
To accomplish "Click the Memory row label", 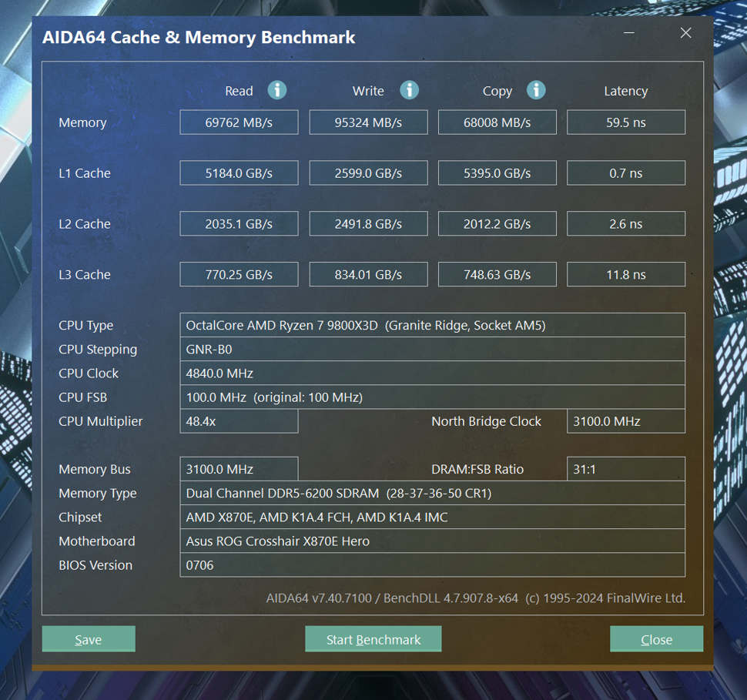I will click(x=83, y=123).
